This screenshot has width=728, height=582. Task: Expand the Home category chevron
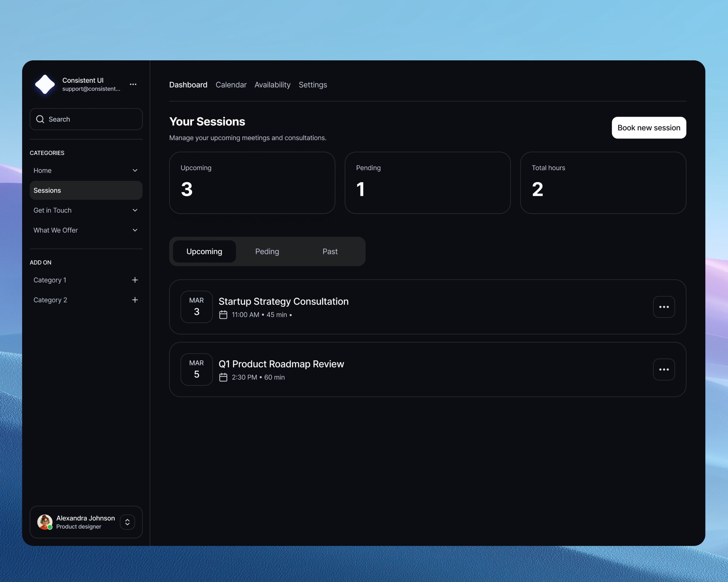tap(135, 170)
